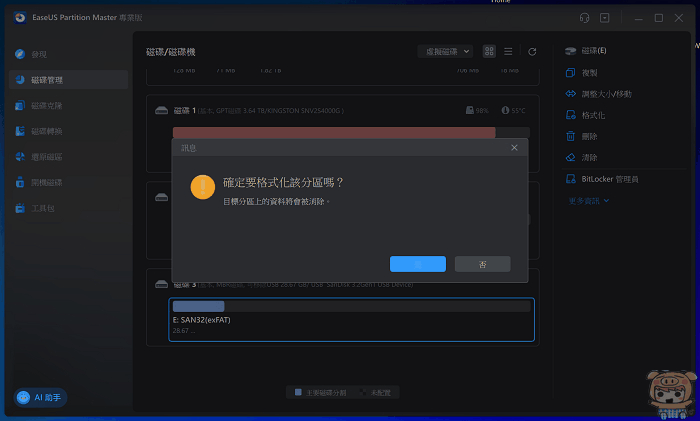
Task: Switch to grid view layout icon
Action: click(x=489, y=51)
